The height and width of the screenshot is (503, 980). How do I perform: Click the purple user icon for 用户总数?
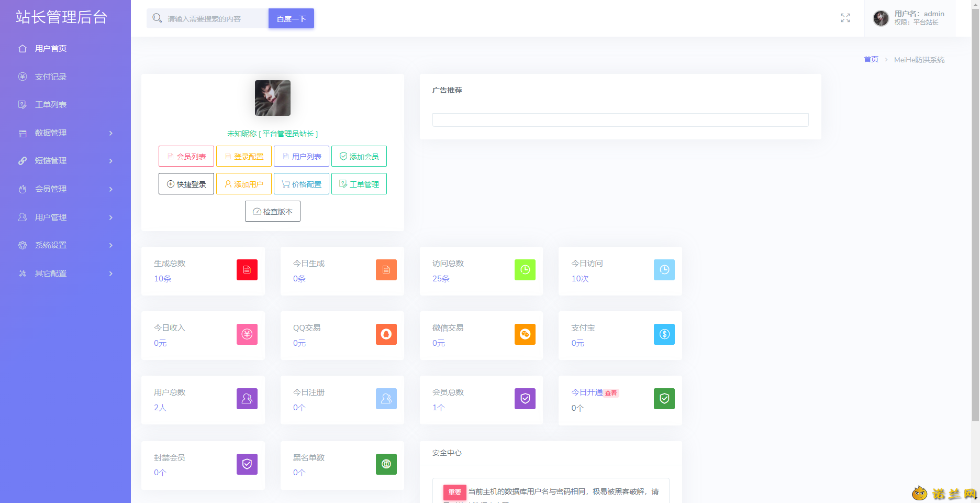(x=247, y=399)
